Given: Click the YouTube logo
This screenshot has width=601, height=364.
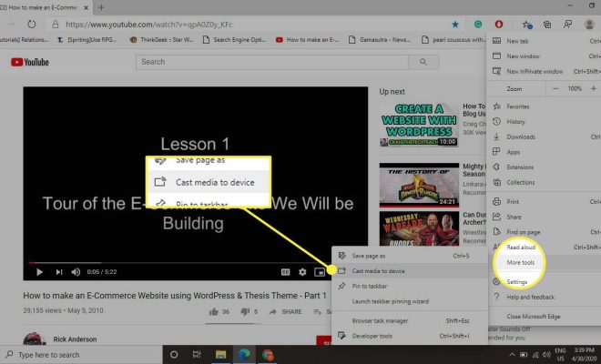Looking at the screenshot, I should tap(30, 62).
